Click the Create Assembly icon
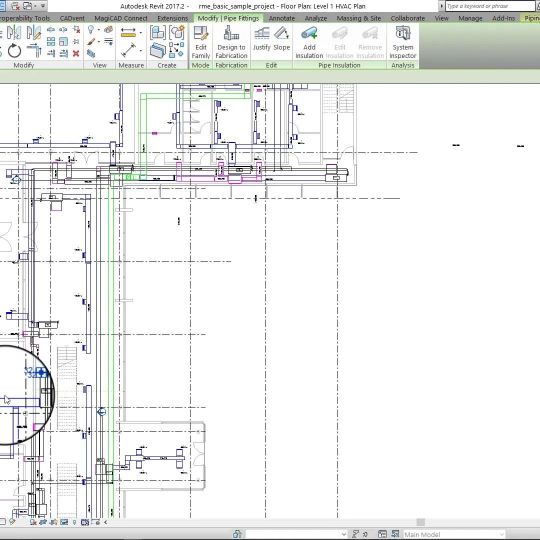Viewport: 540px width, 540px height. tap(158, 33)
